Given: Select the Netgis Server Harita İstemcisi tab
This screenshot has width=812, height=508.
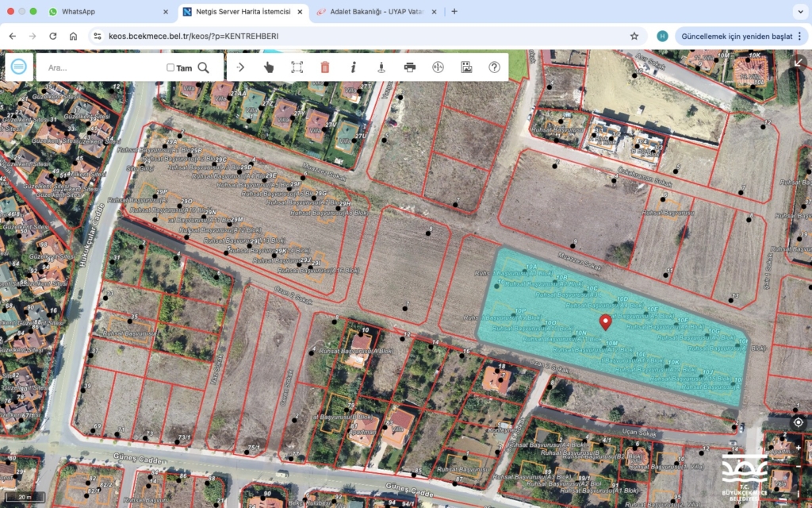Looking at the screenshot, I should 243,11.
